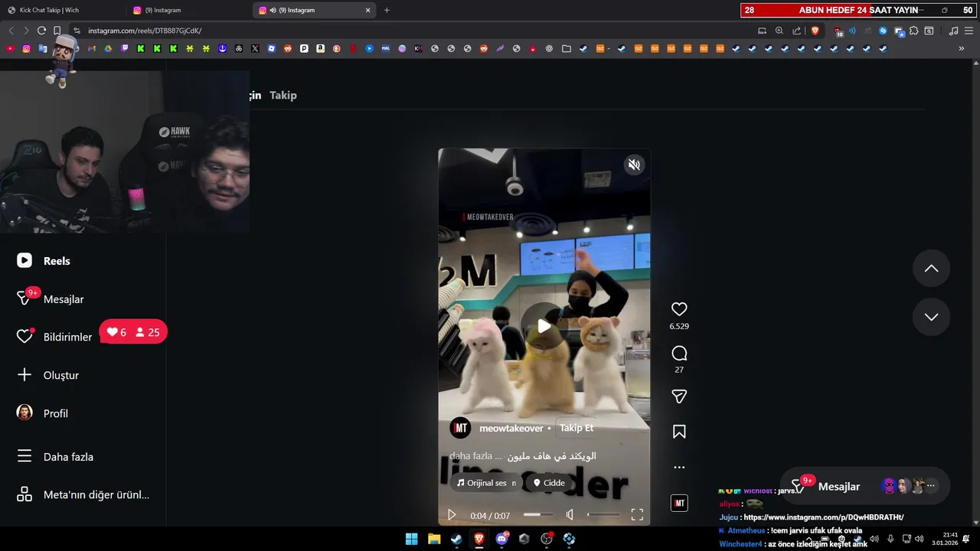Image resolution: width=980 pixels, height=551 pixels.
Task: Open Reels from the Instagram sidebar
Action: (x=44, y=261)
